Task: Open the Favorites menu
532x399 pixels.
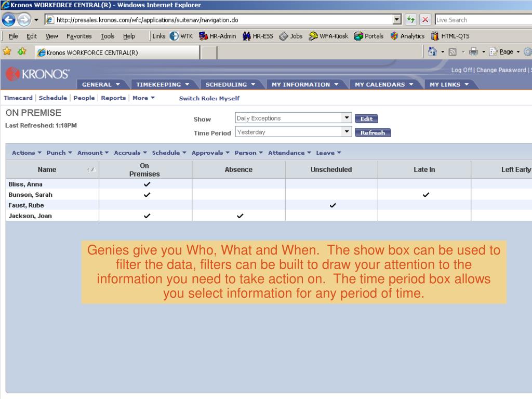Action: [x=79, y=36]
